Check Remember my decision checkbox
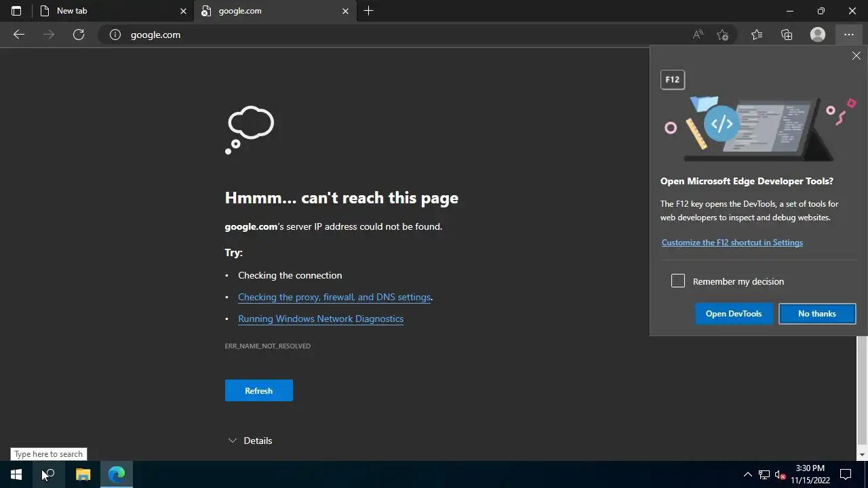868x488 pixels. (x=678, y=281)
